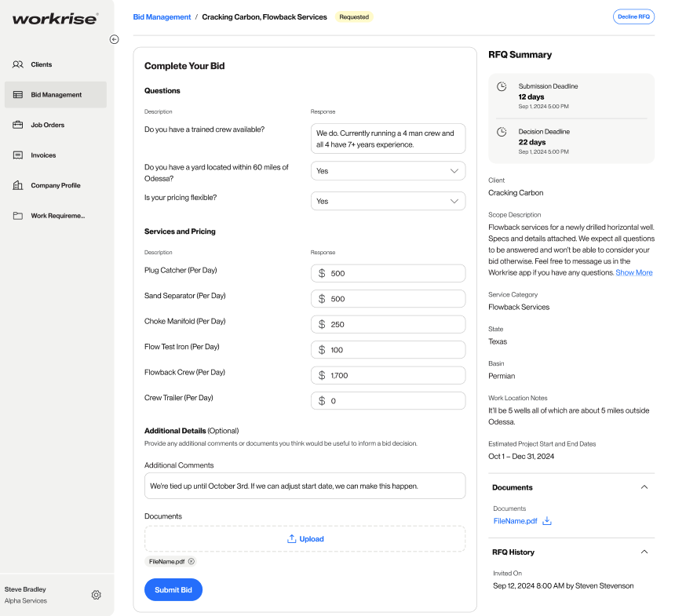Click the Additional Comments text box
Image resolution: width=675 pixels, height=616 pixels.
pos(305,486)
